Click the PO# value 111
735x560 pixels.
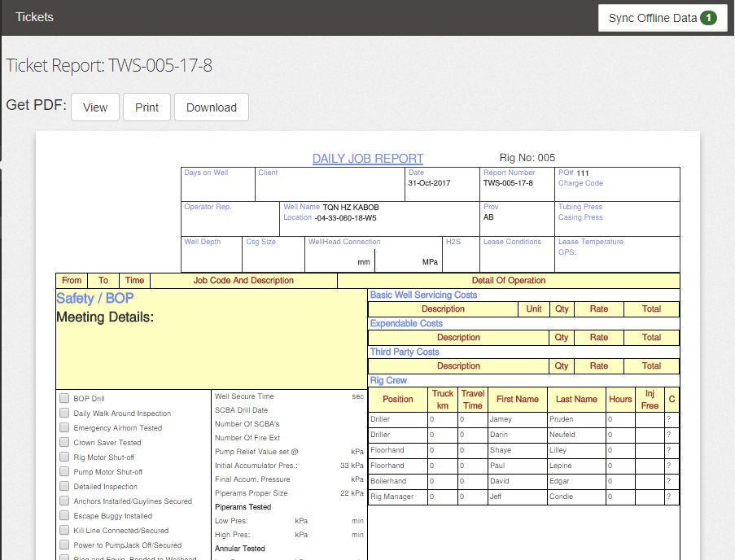click(x=583, y=173)
